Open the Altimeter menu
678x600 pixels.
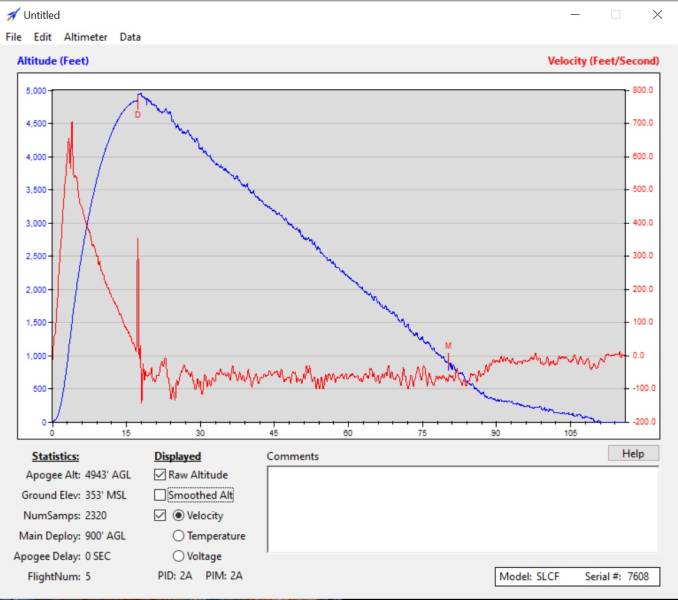coord(86,37)
